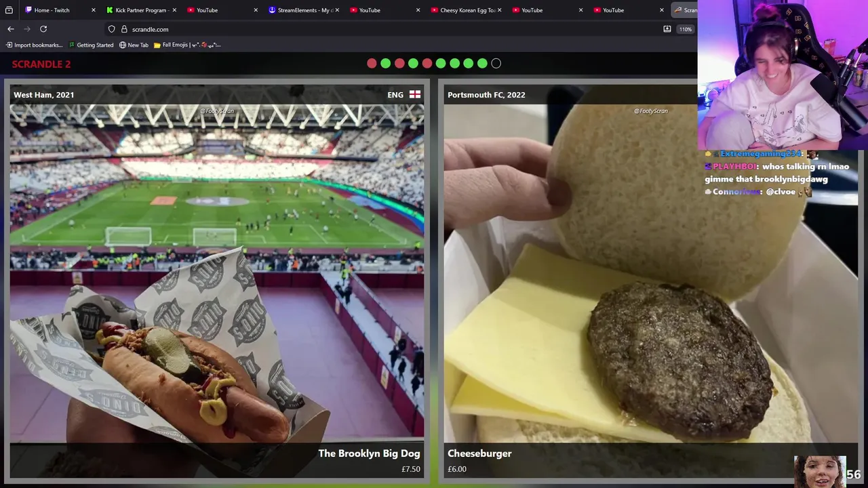Screen dimensions: 868x488
Task: Click the £7.50 price
Action: pyautogui.click(x=411, y=469)
